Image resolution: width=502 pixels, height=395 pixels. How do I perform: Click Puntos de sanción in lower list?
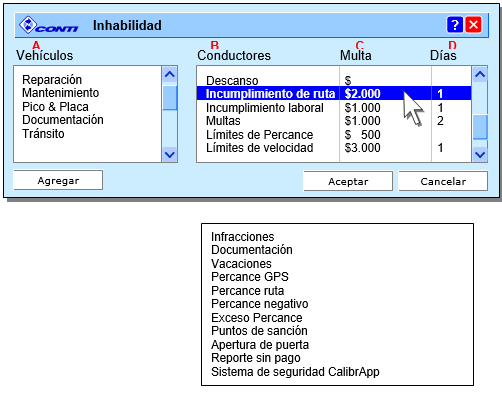[x=259, y=331]
